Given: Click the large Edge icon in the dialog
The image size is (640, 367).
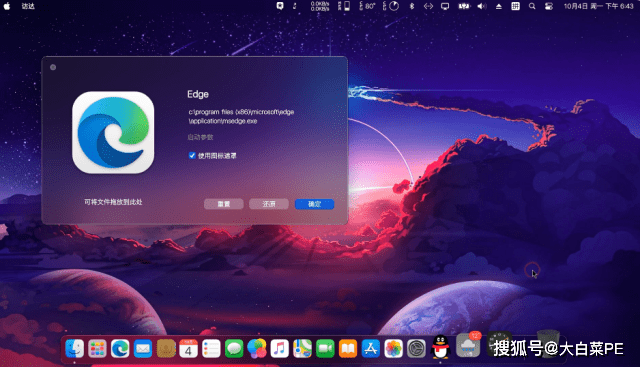Looking at the screenshot, I should [x=113, y=132].
